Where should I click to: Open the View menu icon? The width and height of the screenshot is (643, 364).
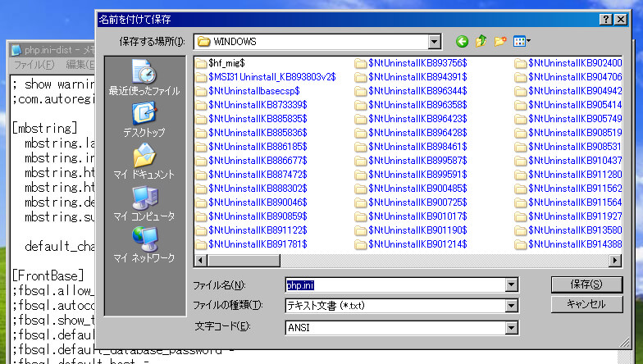coord(522,41)
